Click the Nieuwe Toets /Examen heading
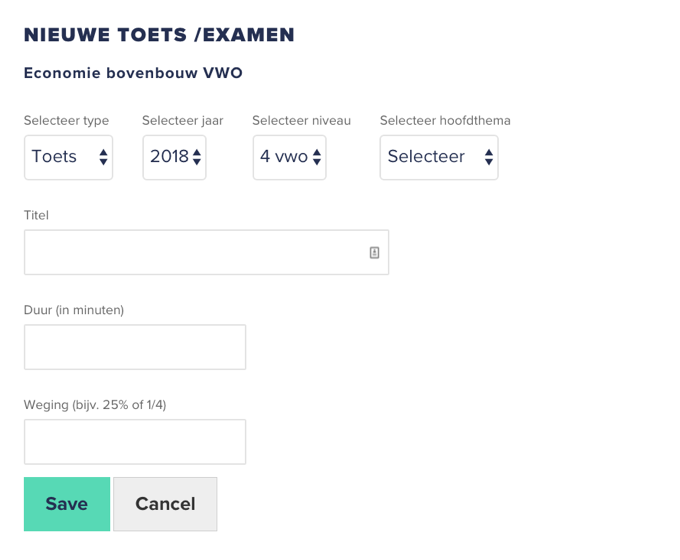The image size is (680, 560). coord(159,35)
